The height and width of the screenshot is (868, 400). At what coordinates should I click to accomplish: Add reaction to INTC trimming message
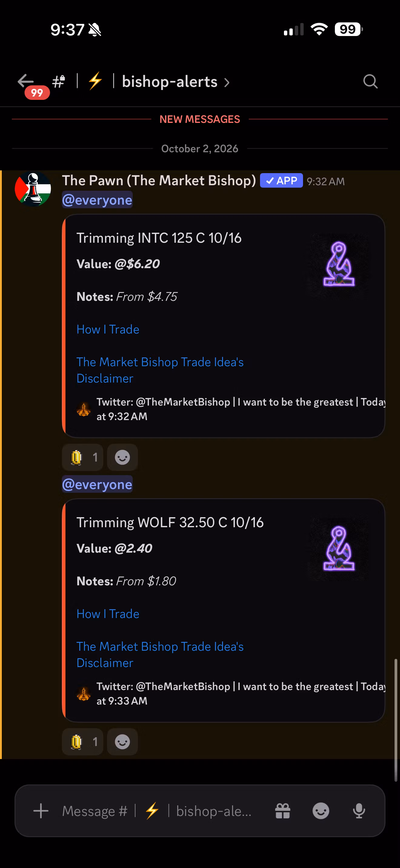point(122,457)
